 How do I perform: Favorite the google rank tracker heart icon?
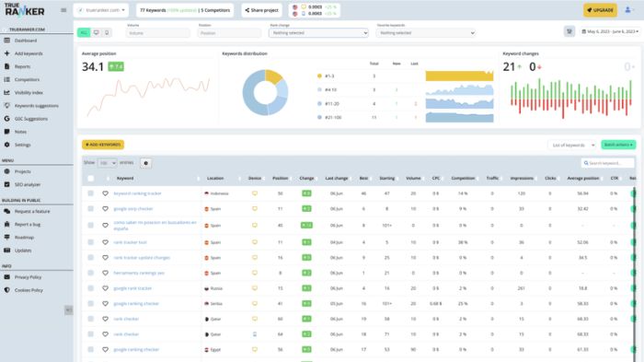[105, 288]
